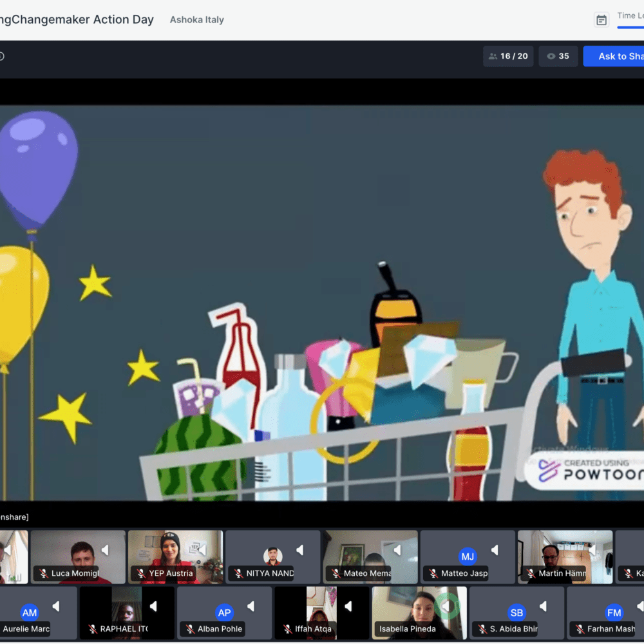Click the Ashoka Italy organizer link

tap(196, 20)
